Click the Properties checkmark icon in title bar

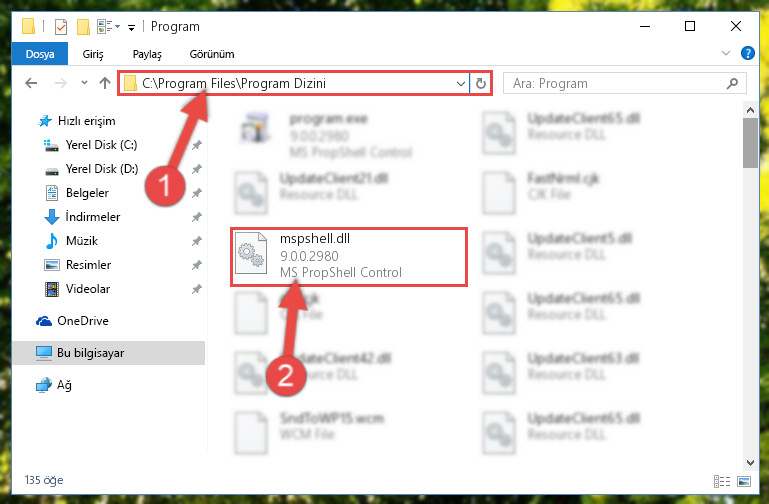(x=61, y=26)
